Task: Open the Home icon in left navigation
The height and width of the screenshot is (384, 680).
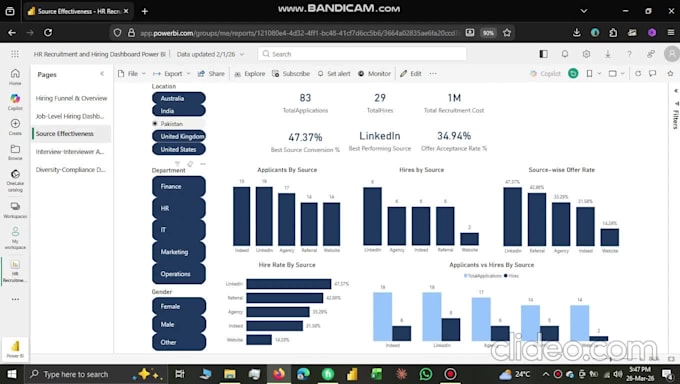Action: pyautogui.click(x=15, y=76)
